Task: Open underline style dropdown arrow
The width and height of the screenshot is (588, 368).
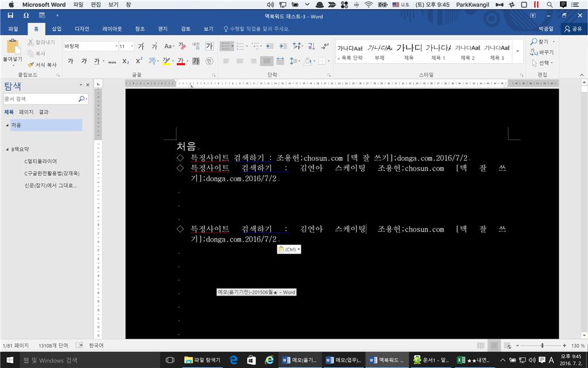Action: click(103, 61)
